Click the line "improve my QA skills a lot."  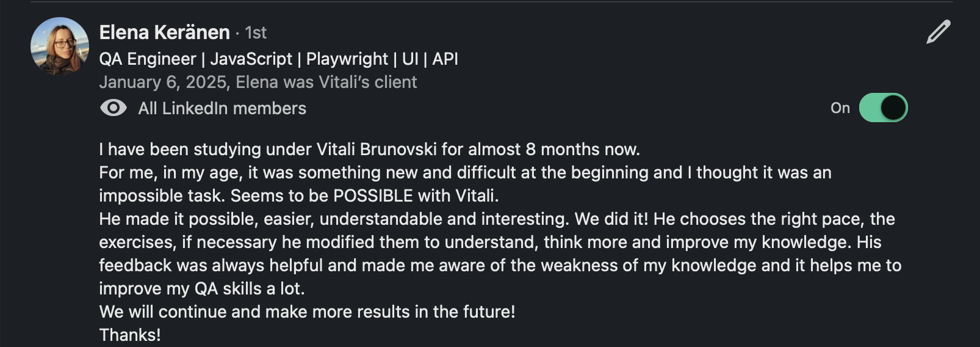pyautogui.click(x=201, y=289)
